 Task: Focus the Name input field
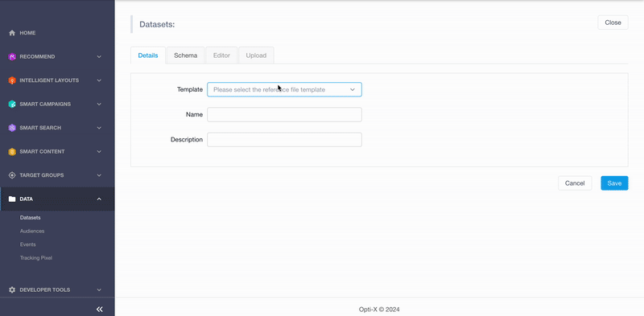(x=284, y=114)
